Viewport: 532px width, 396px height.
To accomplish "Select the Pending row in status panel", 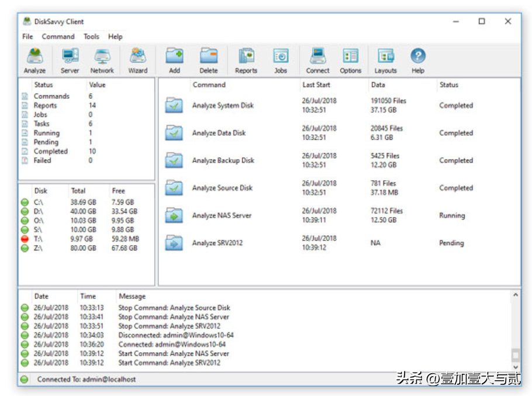I will pyautogui.click(x=87, y=142).
